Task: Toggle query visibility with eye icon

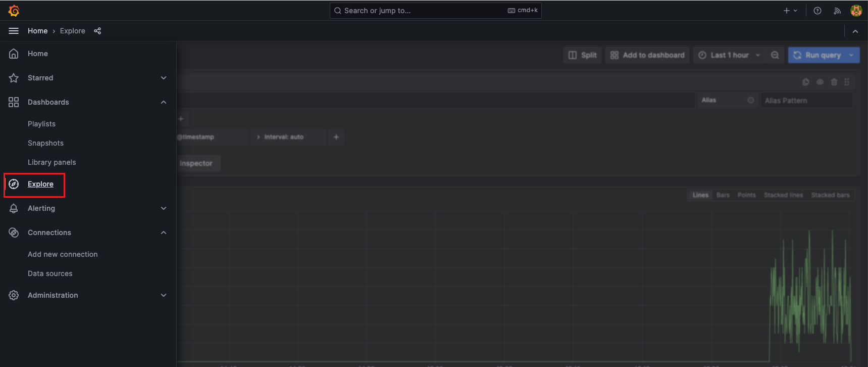Action: pos(820,82)
